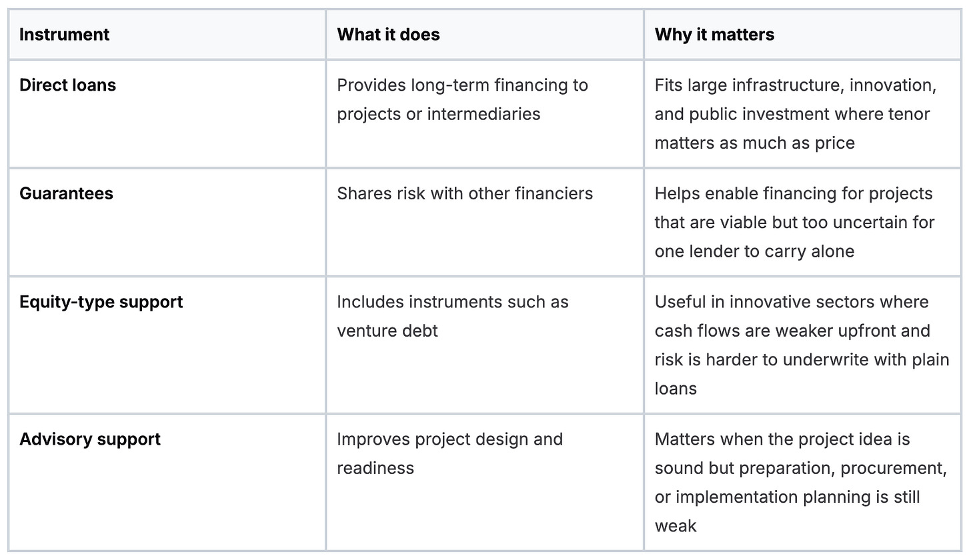This screenshot has width=971, height=560.
Task: Click Improves project design and readiness cell
Action: [x=485, y=482]
